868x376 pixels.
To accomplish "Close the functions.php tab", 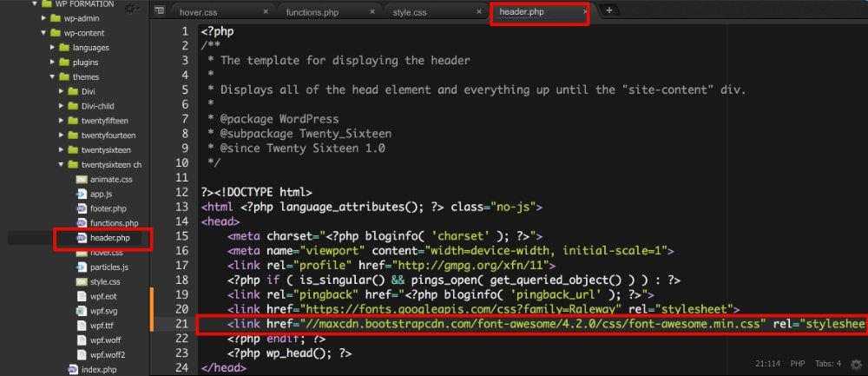I will coord(372,12).
